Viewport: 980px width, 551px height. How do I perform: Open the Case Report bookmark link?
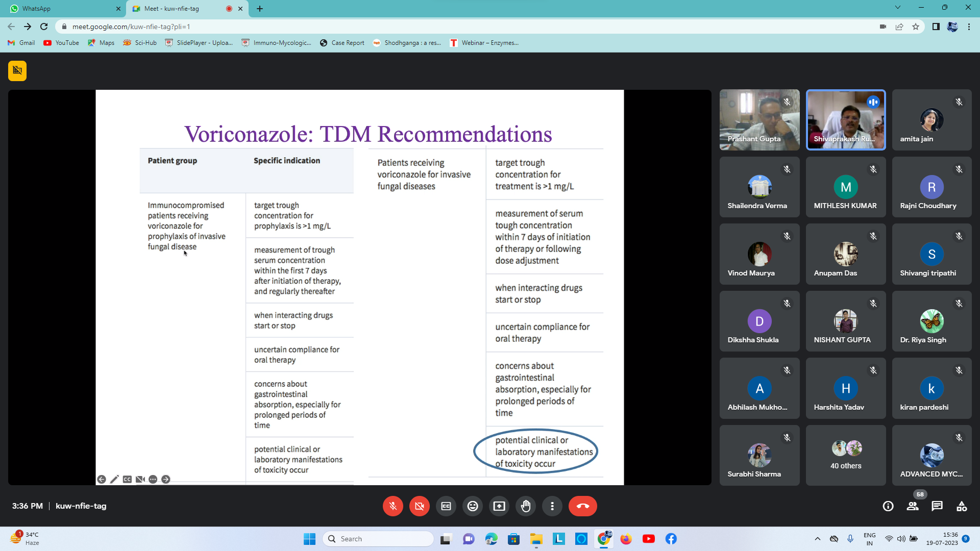tap(342, 43)
